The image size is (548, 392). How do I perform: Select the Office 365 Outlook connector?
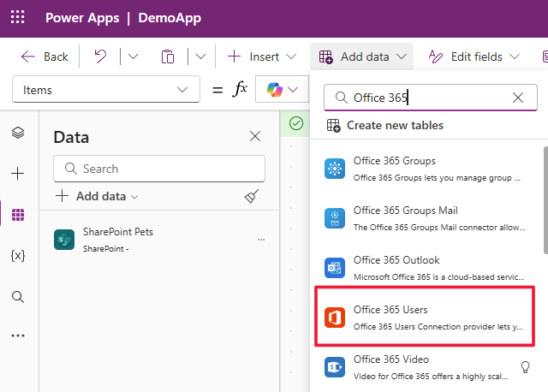425,268
